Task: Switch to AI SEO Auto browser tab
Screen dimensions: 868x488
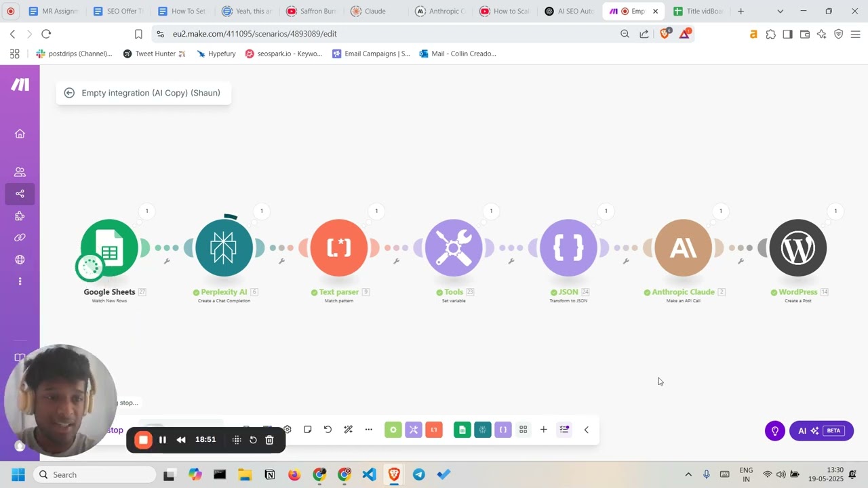Action: point(568,12)
